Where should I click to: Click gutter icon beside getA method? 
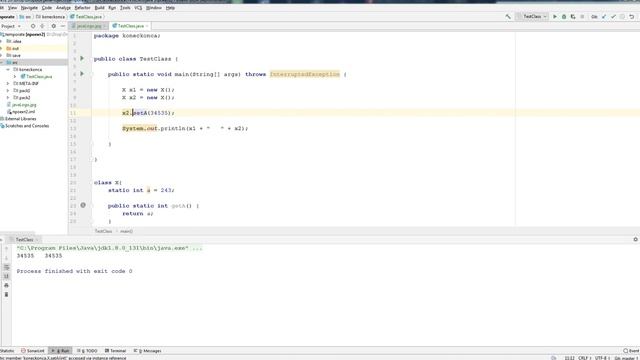click(83, 205)
